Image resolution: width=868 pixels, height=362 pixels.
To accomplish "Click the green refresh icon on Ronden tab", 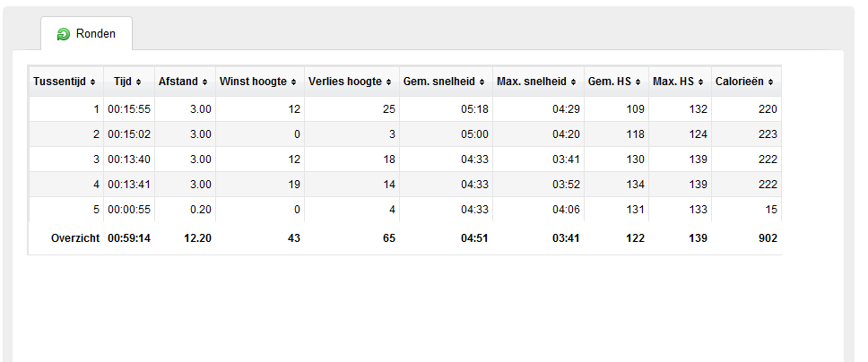I will tap(64, 34).
